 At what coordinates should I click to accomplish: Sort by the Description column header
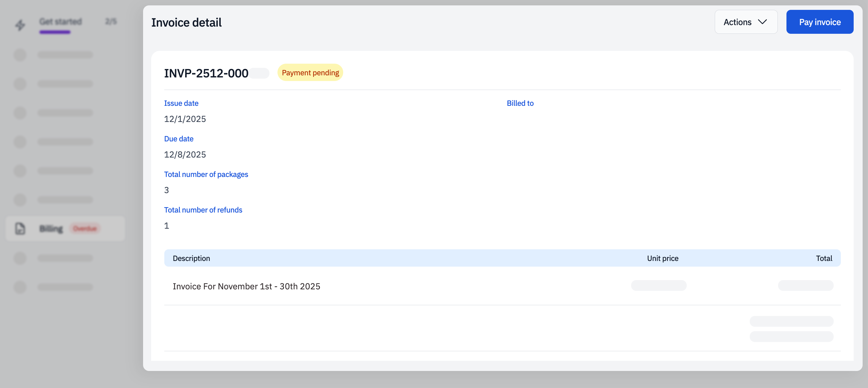point(191,258)
